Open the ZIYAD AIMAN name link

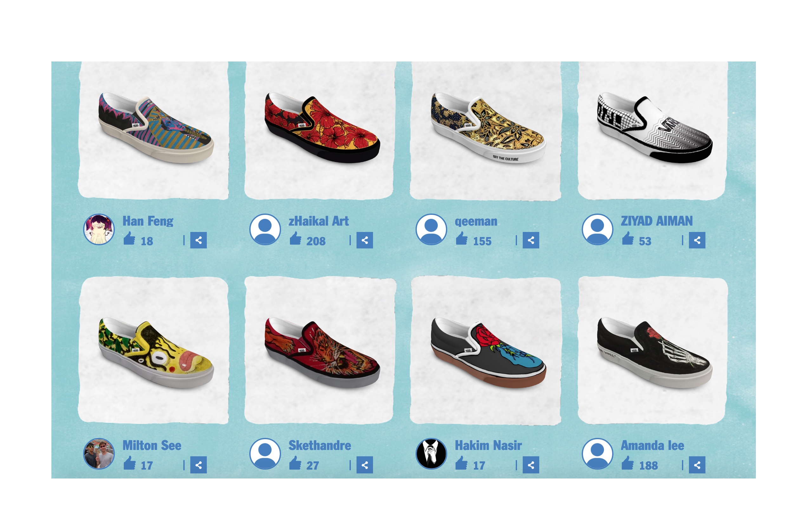[656, 221]
